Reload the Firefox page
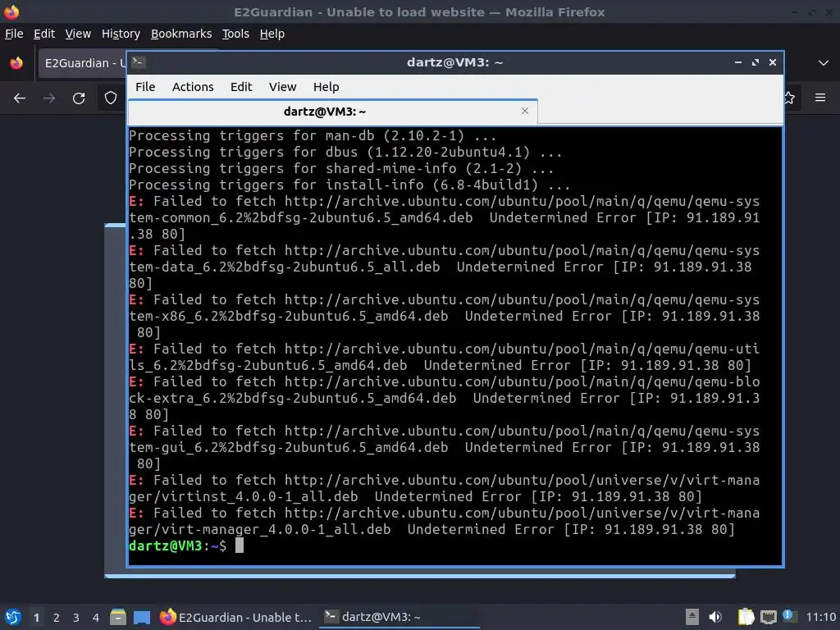 (79, 98)
